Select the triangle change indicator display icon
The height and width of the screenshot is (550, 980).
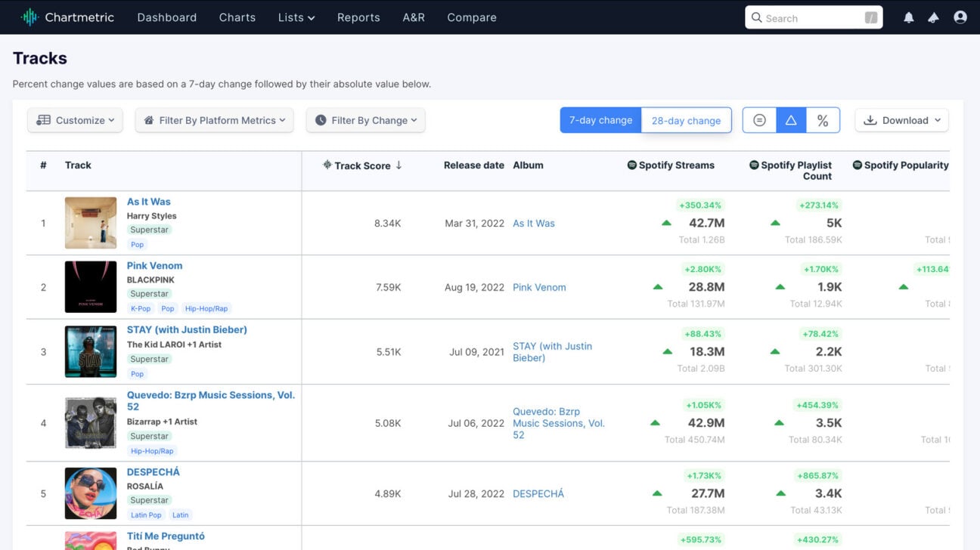point(791,119)
